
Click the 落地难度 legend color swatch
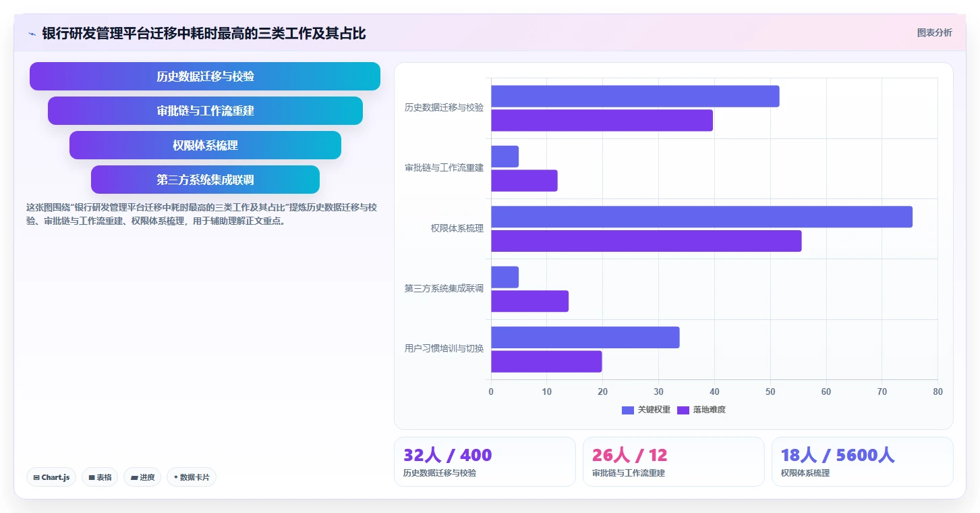click(x=683, y=410)
